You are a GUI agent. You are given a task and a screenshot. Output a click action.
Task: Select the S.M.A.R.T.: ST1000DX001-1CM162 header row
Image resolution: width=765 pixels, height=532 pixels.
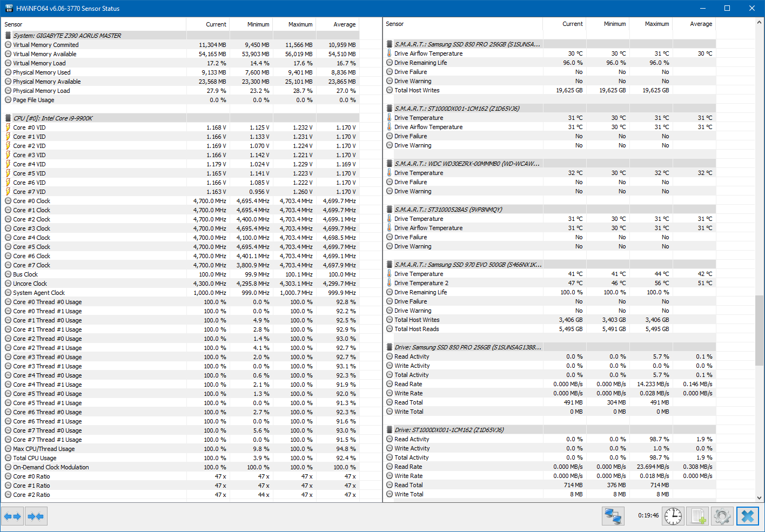(550, 109)
